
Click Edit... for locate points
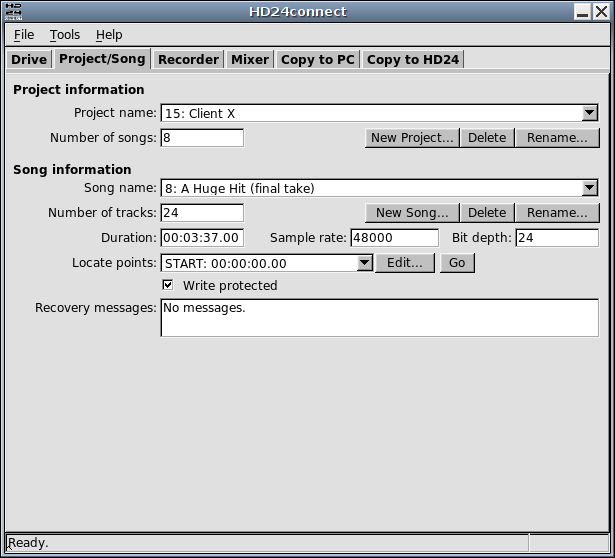[x=405, y=263]
